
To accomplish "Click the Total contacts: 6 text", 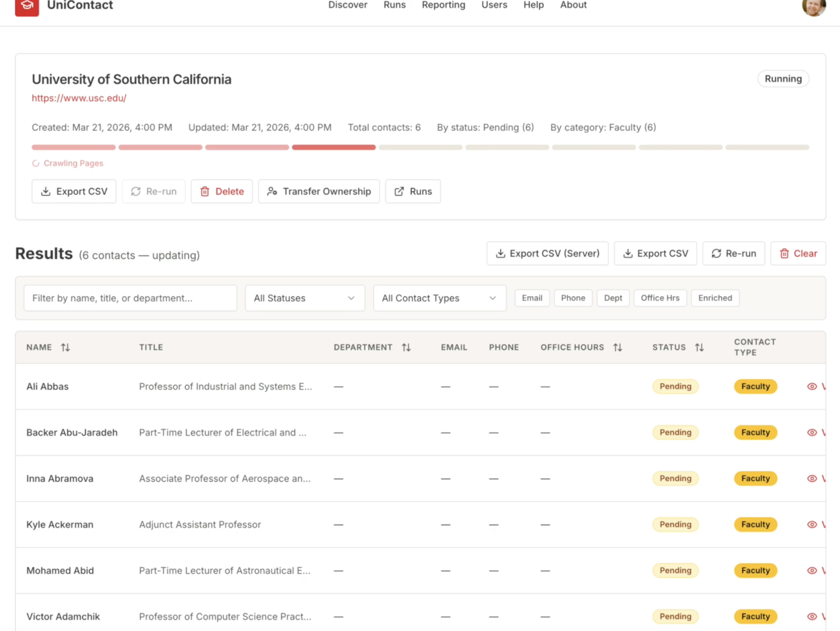I will [x=384, y=128].
